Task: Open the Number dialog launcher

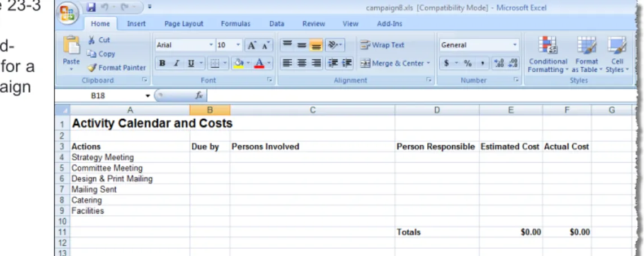Action: coord(516,80)
